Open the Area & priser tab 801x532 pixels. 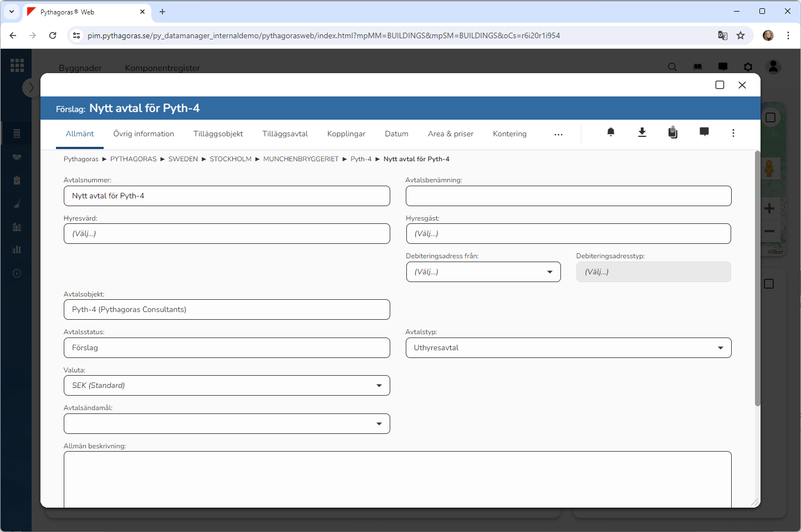tap(450, 134)
